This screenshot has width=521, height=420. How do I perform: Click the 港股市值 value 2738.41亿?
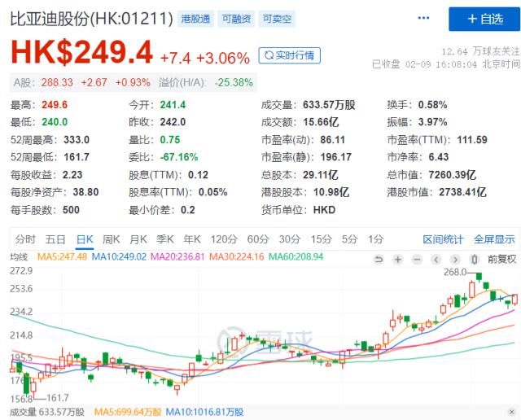pos(463,192)
